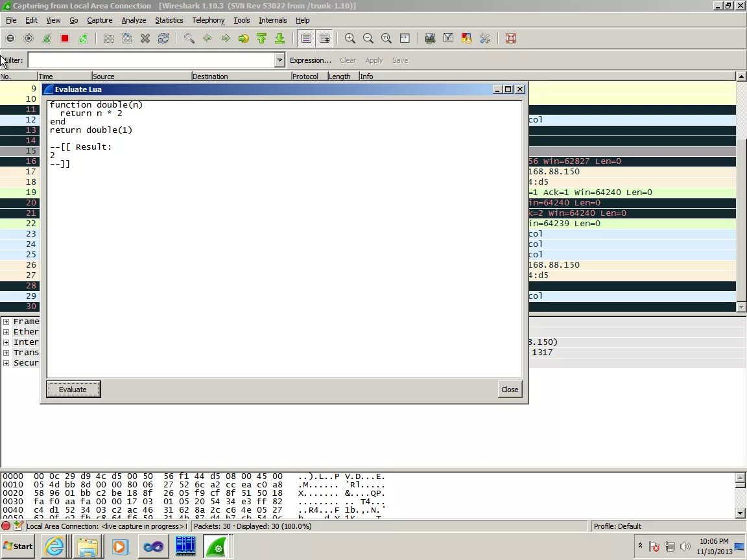This screenshot has height=560, width=747.
Task: Launch Internet Explorer from the taskbar
Action: 54,546
